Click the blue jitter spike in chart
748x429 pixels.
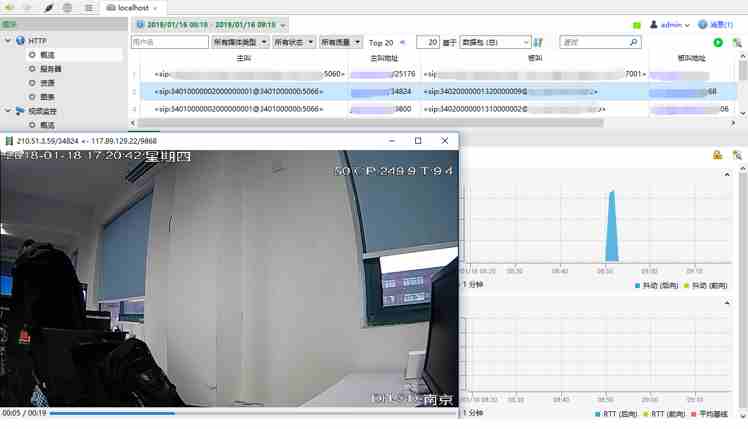click(x=612, y=227)
